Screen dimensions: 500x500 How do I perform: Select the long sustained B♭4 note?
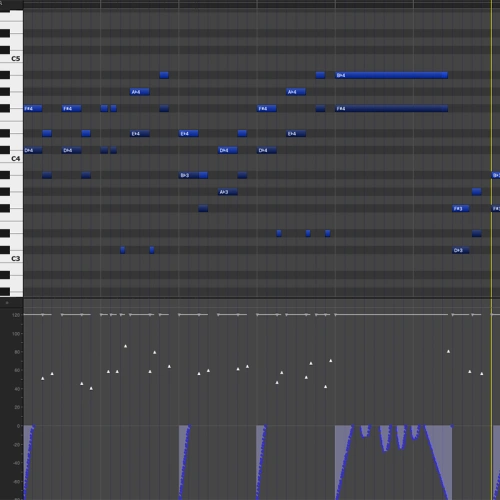(x=391, y=75)
